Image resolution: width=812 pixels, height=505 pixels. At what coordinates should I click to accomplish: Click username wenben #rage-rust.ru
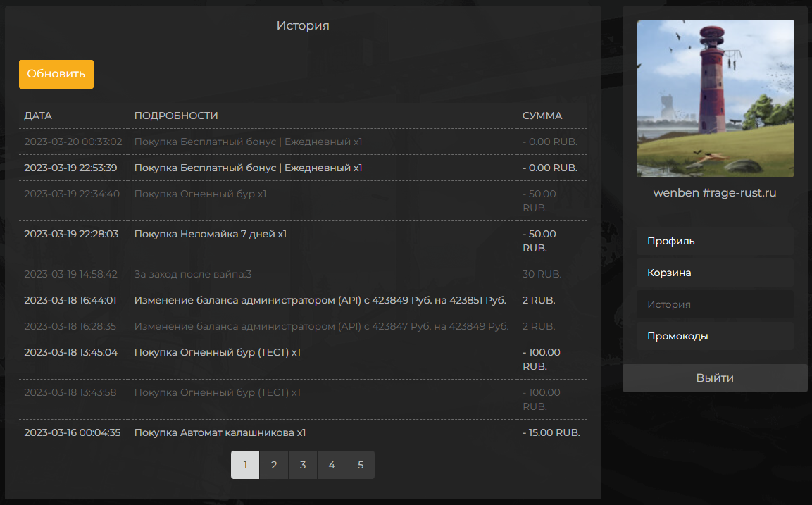pyautogui.click(x=715, y=192)
